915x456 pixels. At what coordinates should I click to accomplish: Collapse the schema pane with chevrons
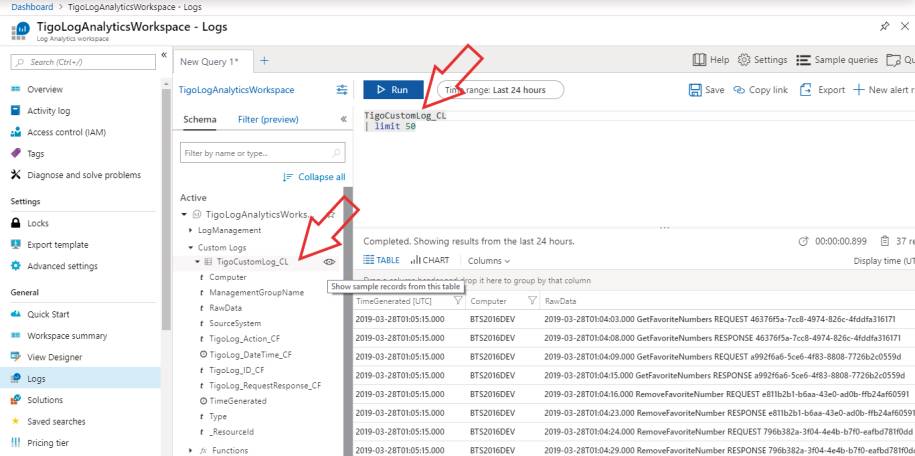tap(344, 119)
